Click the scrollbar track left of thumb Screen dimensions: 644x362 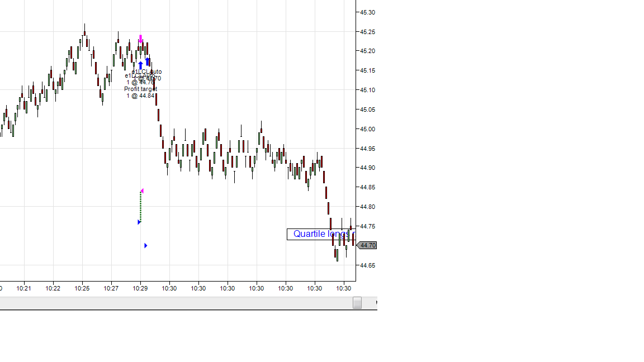(176, 303)
